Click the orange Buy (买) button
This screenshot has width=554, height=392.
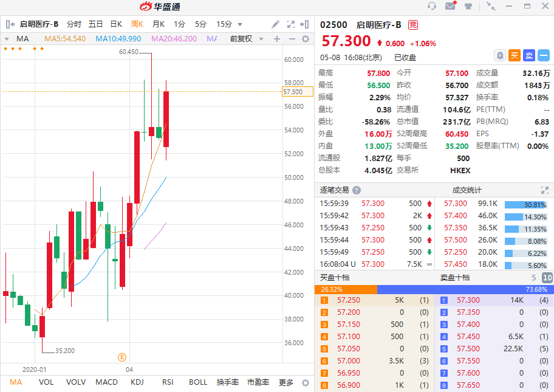[515, 55]
